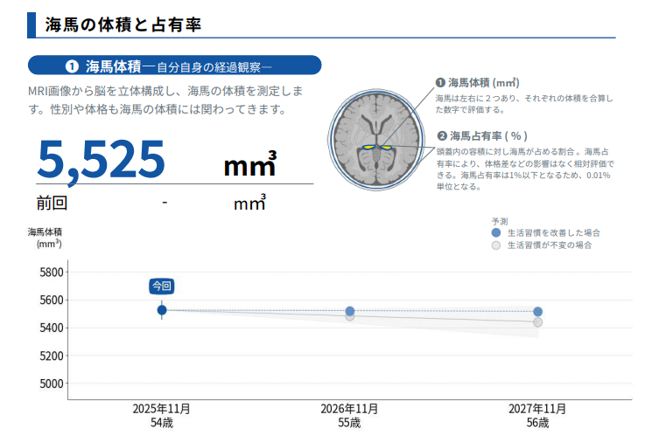This screenshot has height=442, width=652.
Task: Click the brain MRI cross-section image
Action: coord(380,135)
